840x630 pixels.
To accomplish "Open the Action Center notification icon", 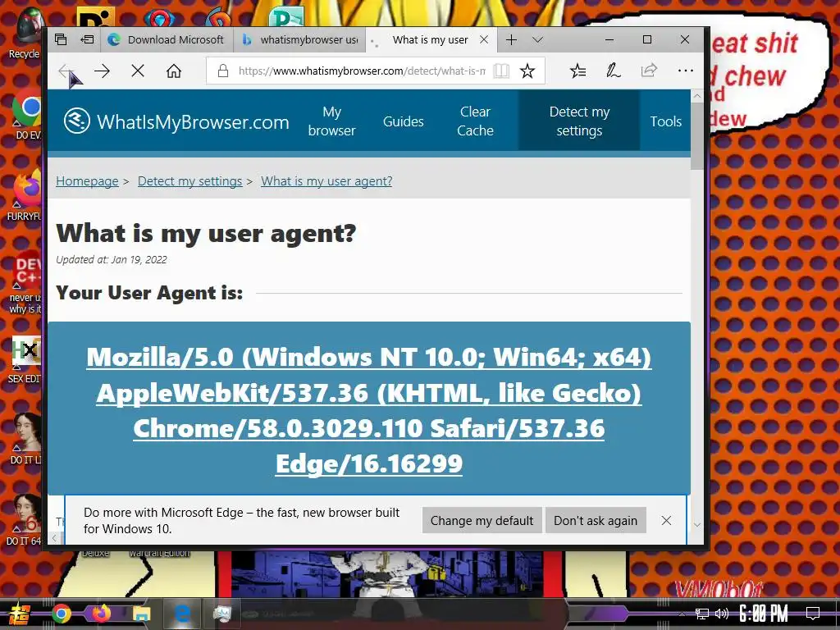I will 813,614.
